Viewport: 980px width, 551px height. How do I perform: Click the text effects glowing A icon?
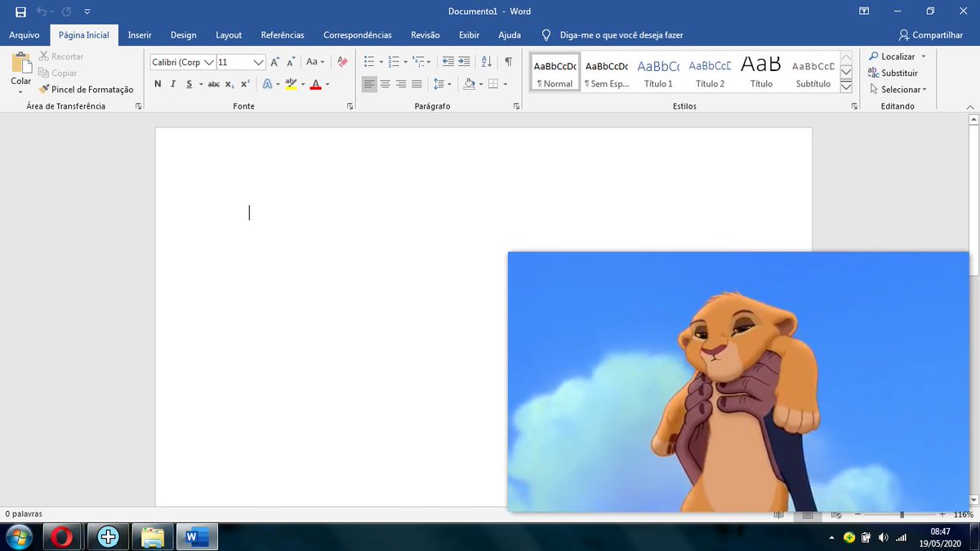coord(266,84)
